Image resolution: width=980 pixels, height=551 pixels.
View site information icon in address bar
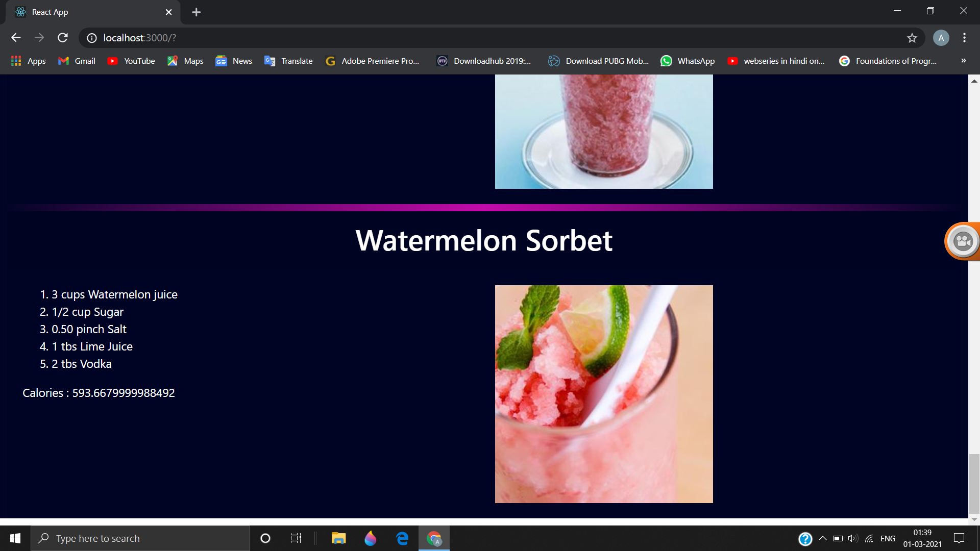coord(92,38)
